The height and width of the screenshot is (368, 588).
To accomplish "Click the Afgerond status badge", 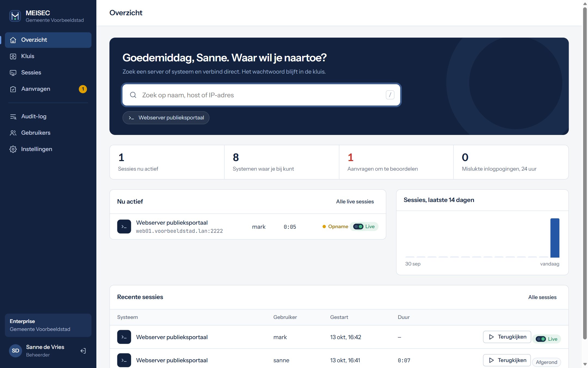I will tap(546, 362).
